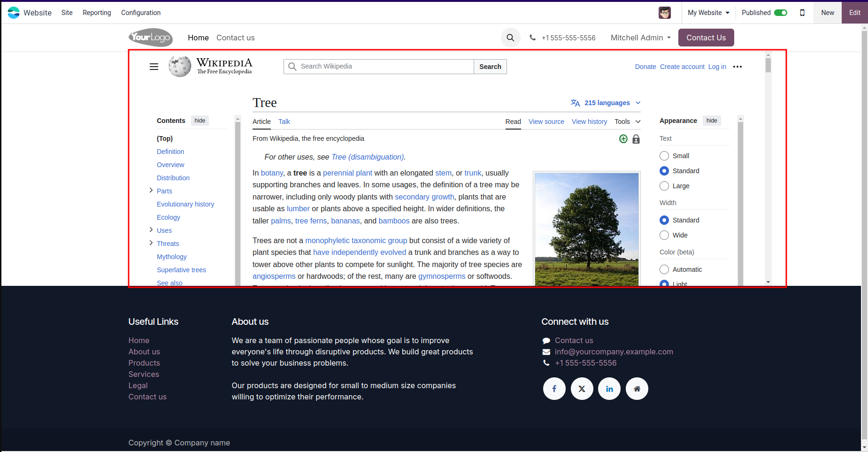This screenshot has height=452, width=868.
Task: Click the YourLogo site logo
Action: (x=151, y=38)
